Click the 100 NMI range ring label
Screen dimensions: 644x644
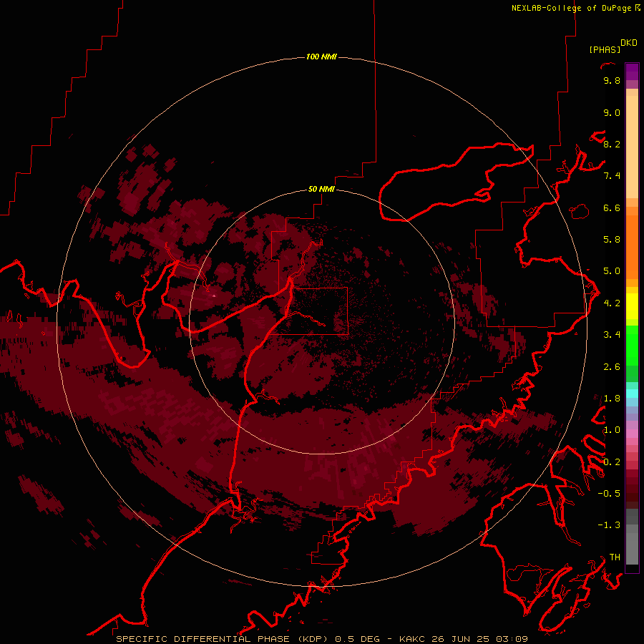321,57
